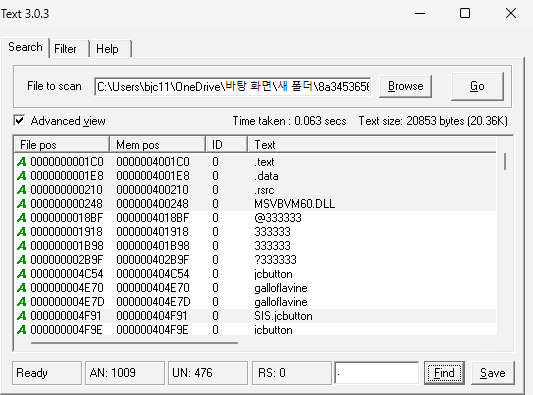This screenshot has width=533, height=395.
Task: Click file pos 0000000018BF cell
Action: tap(67, 218)
